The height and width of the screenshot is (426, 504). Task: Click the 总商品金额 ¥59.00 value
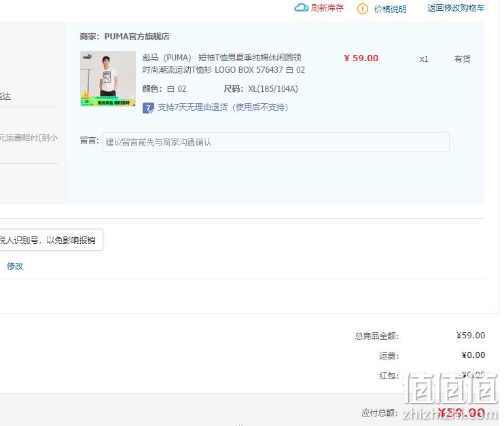(x=471, y=336)
